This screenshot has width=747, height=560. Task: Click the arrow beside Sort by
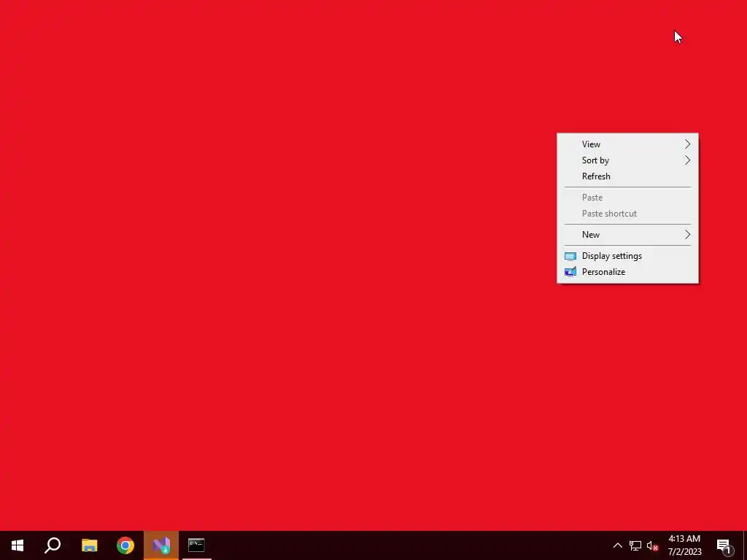click(687, 160)
